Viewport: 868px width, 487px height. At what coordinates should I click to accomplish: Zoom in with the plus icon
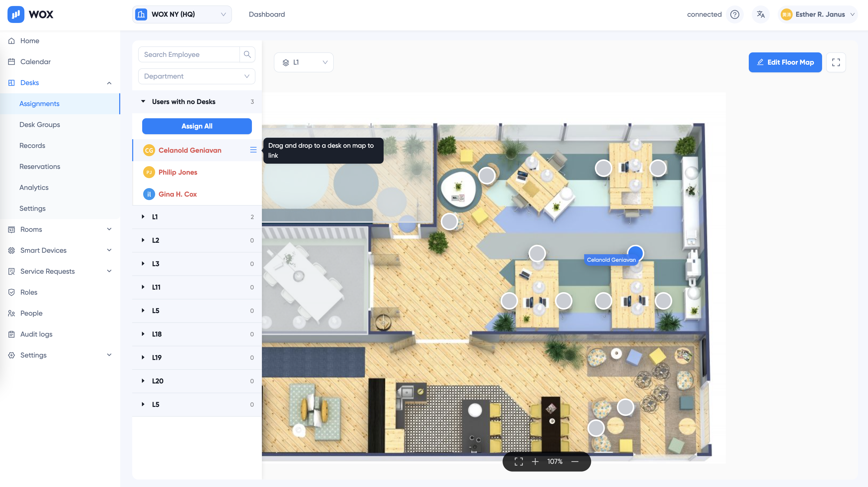click(x=535, y=461)
